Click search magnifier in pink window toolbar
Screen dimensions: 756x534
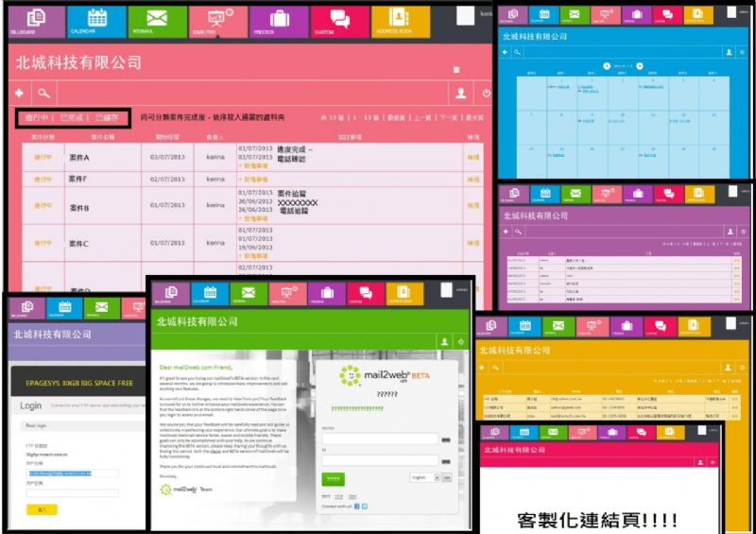tap(43, 94)
